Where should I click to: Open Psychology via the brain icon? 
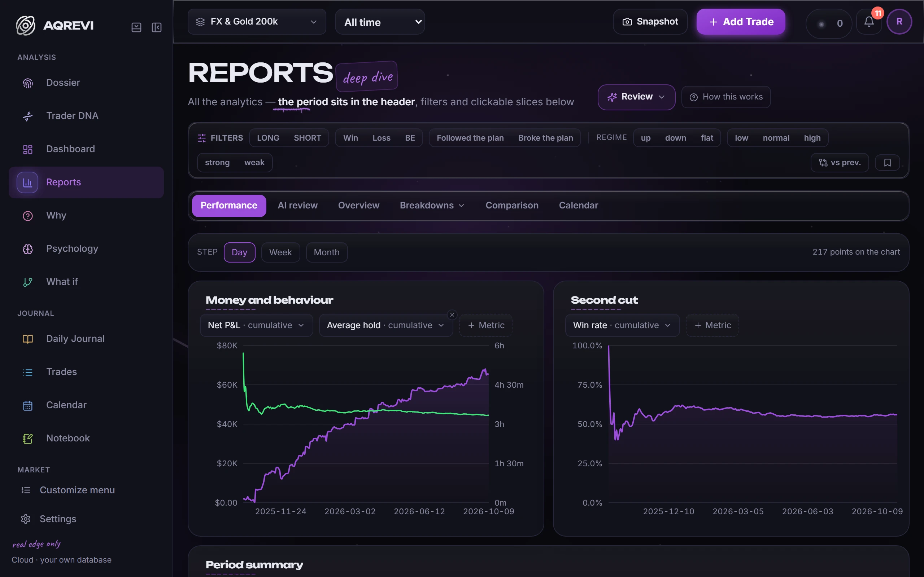(x=27, y=249)
